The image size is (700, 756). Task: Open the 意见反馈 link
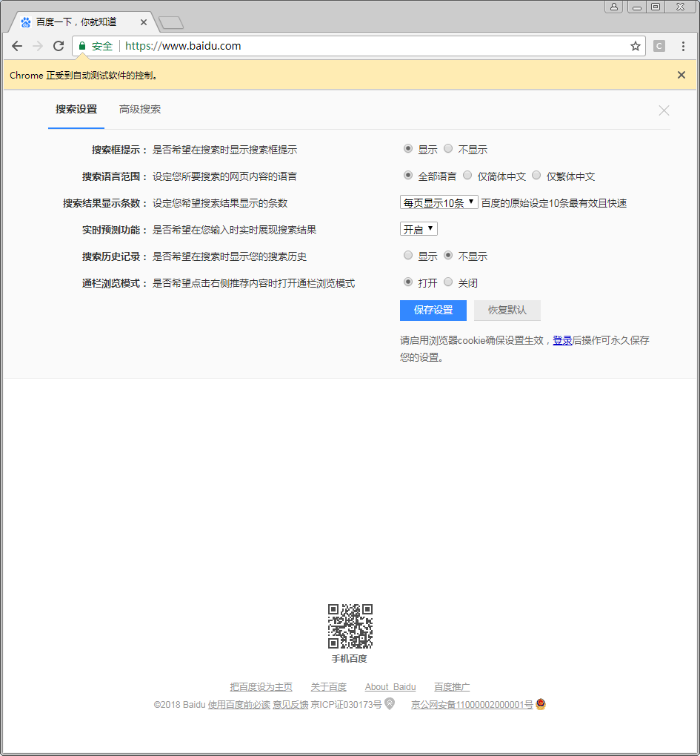click(290, 705)
